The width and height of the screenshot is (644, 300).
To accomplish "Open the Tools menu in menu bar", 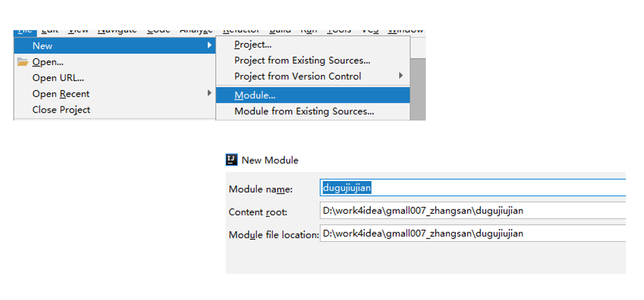I will pos(339,31).
